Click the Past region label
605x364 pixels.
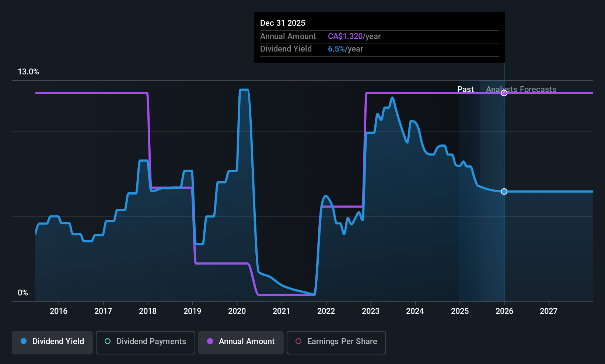click(465, 90)
